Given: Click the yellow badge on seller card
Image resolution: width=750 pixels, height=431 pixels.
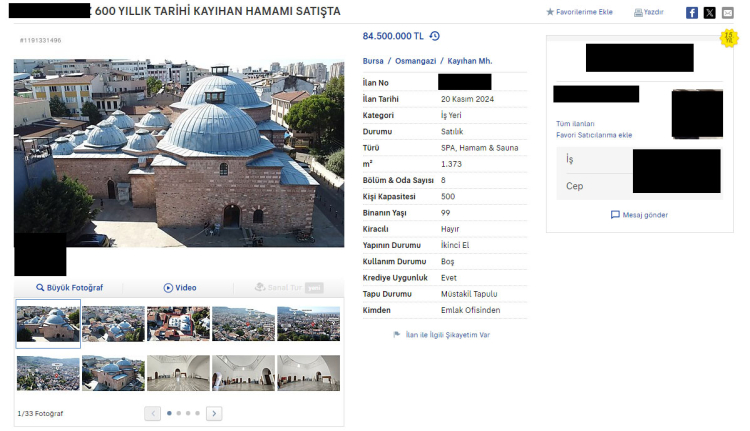Looking at the screenshot, I should click(728, 38).
